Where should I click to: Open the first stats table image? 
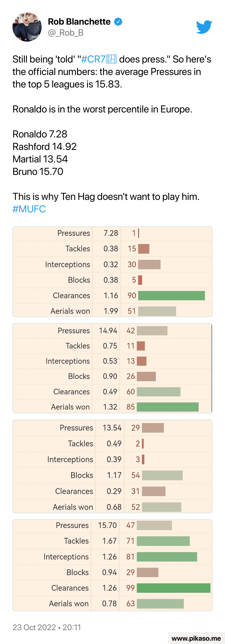tap(112, 272)
